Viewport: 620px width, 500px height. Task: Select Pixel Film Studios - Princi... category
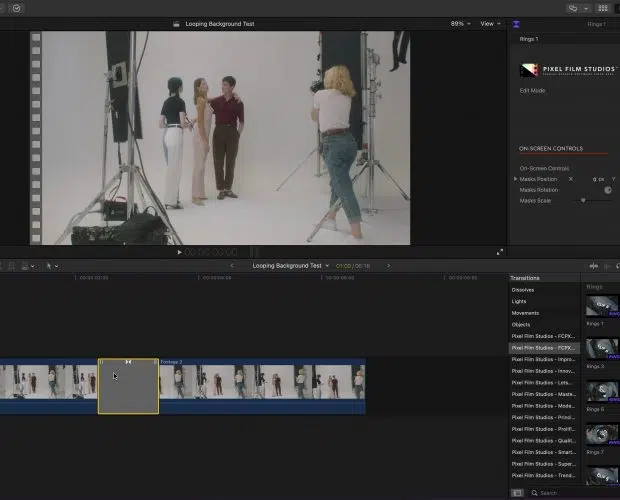[x=544, y=417]
